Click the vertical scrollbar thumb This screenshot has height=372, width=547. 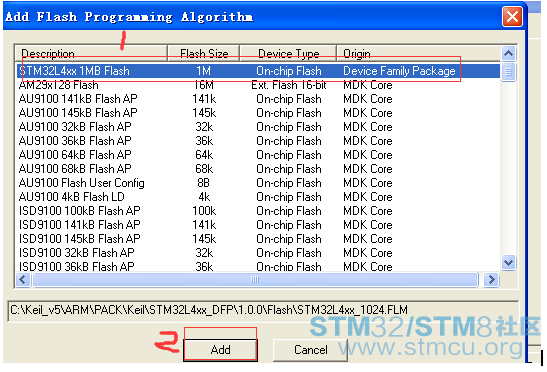(x=508, y=72)
